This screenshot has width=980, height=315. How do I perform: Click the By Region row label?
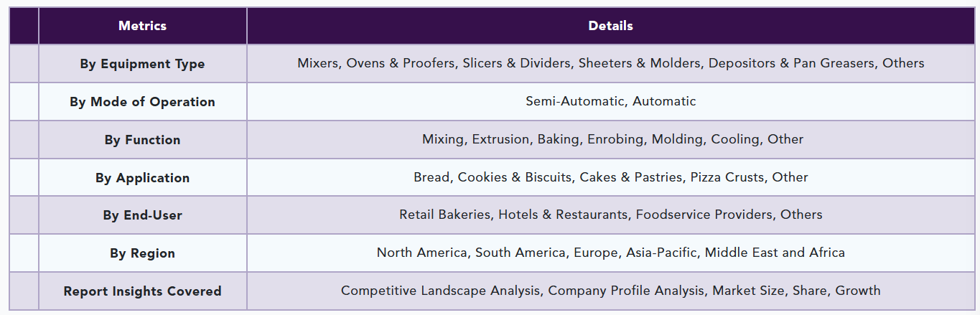pyautogui.click(x=142, y=253)
